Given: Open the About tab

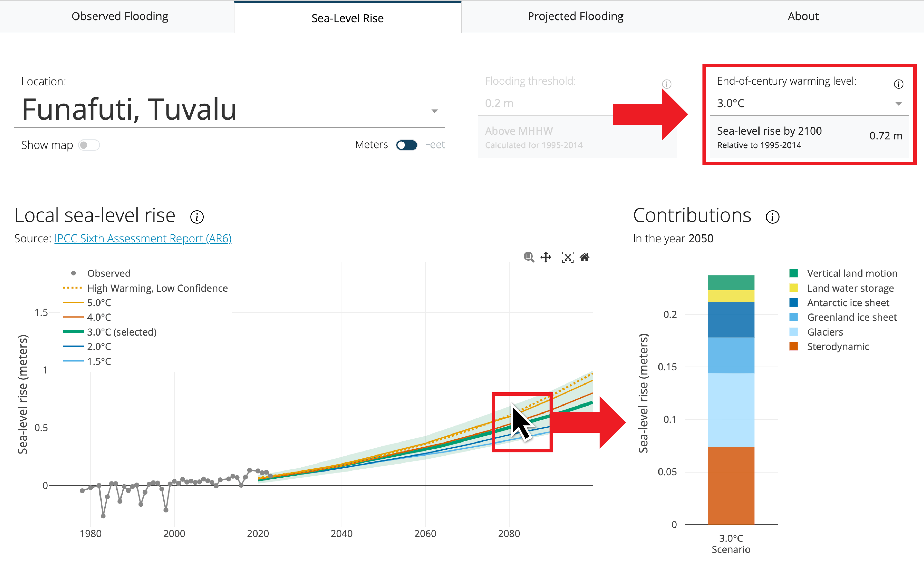Looking at the screenshot, I should pyautogui.click(x=803, y=16).
